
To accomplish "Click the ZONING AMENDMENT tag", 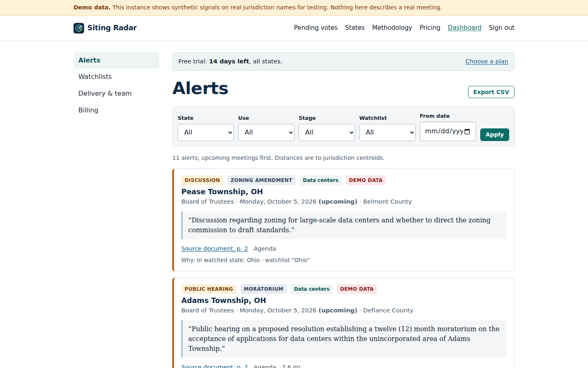I will tap(261, 180).
